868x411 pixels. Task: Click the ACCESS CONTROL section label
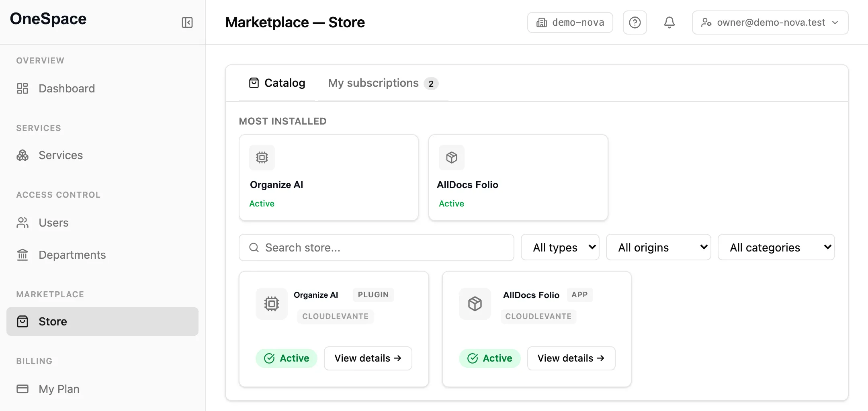pos(58,195)
